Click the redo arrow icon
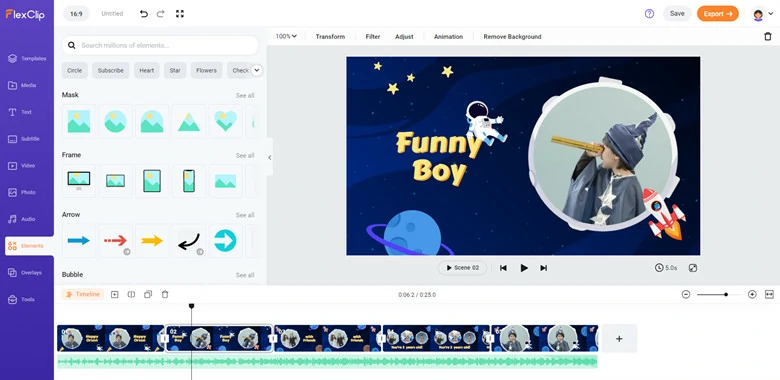This screenshot has height=380, width=780. 160,14
